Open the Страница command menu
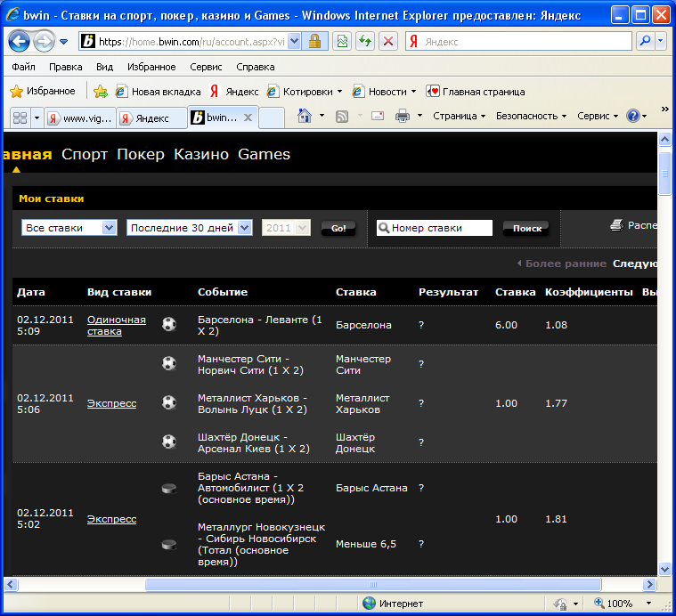 coord(460,116)
